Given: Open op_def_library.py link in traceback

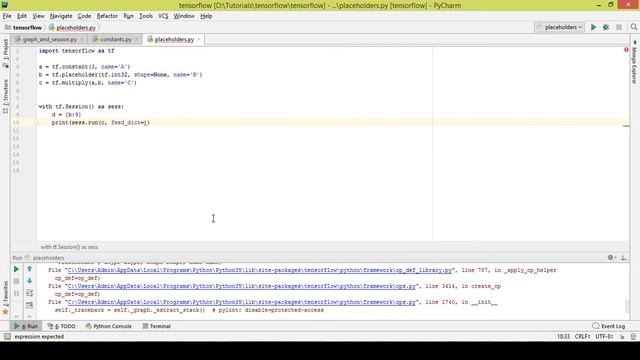Looking at the screenshot, I should point(260,270).
